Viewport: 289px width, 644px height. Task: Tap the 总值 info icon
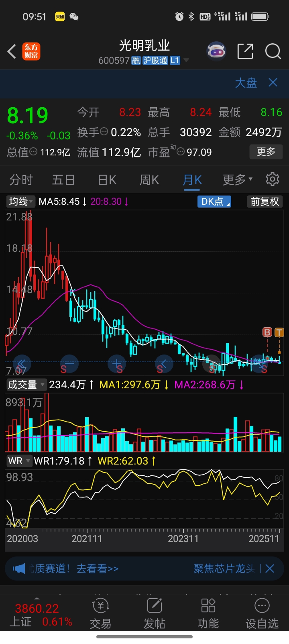(x=34, y=152)
